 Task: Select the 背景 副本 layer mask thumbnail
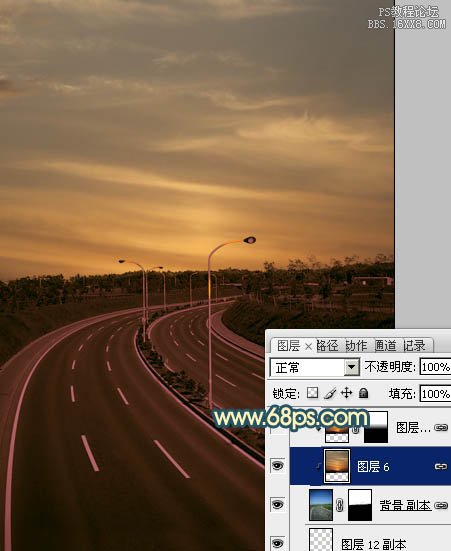(360, 505)
